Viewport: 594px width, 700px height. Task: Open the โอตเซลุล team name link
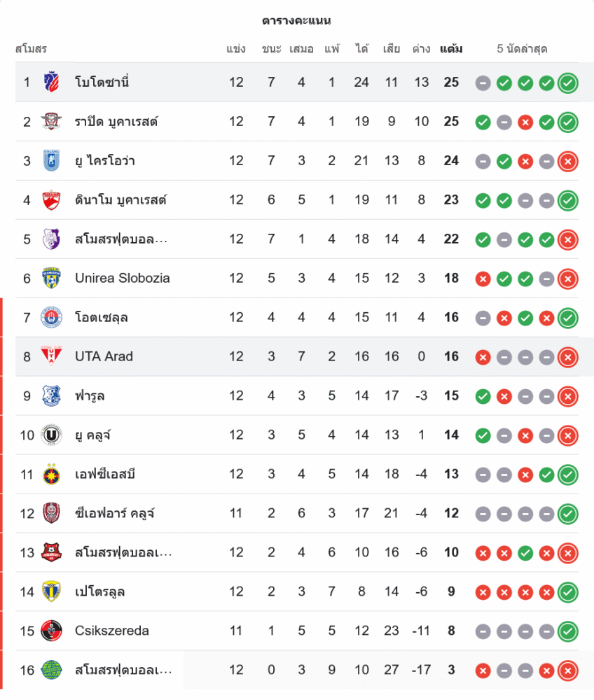(x=101, y=318)
